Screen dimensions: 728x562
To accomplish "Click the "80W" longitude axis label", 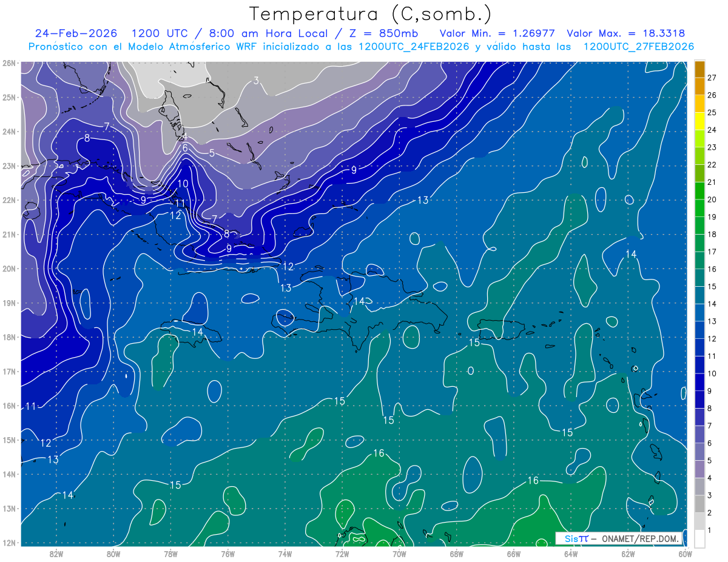I will pyautogui.click(x=113, y=554).
